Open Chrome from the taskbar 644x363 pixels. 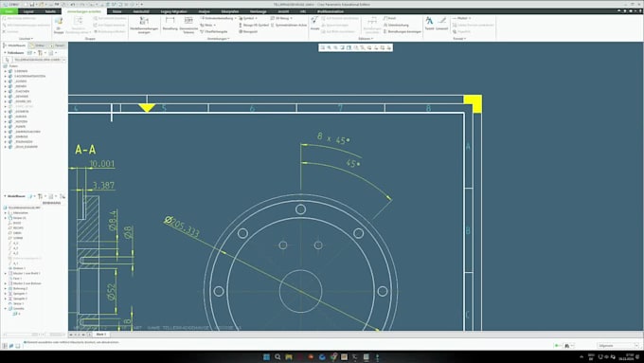(x=333, y=356)
